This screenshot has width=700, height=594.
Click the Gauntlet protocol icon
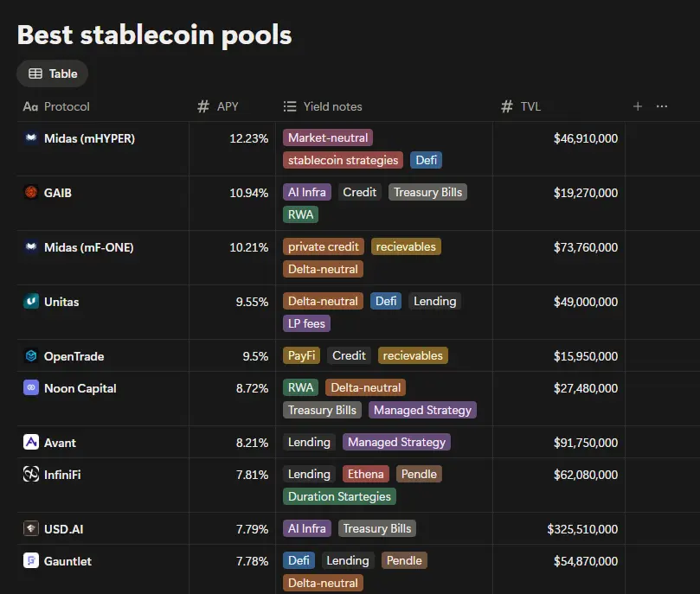tap(31, 560)
